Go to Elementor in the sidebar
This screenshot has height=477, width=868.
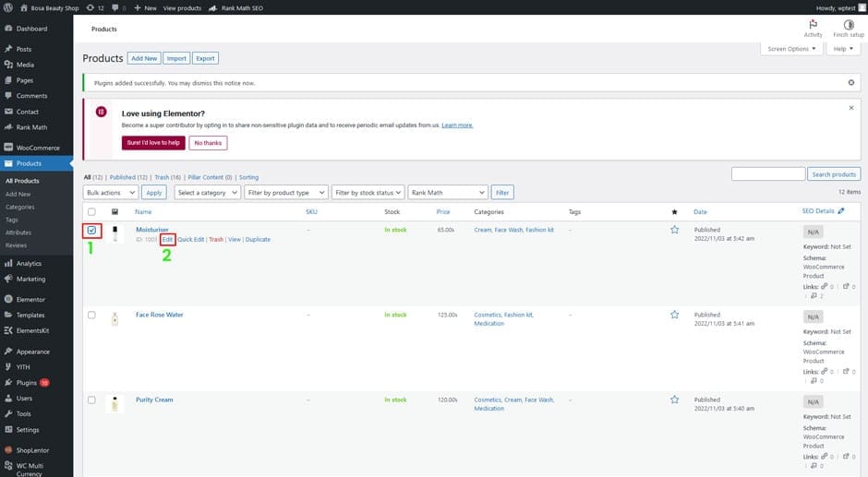tap(31, 299)
